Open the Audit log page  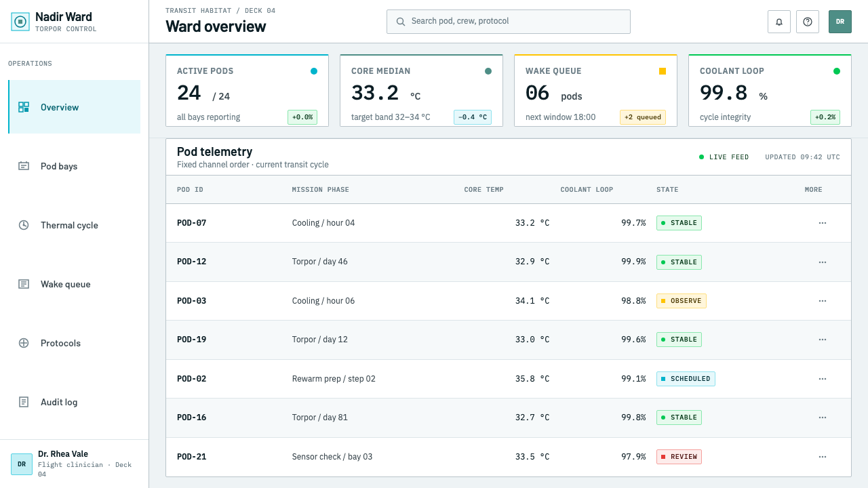pos(74,402)
